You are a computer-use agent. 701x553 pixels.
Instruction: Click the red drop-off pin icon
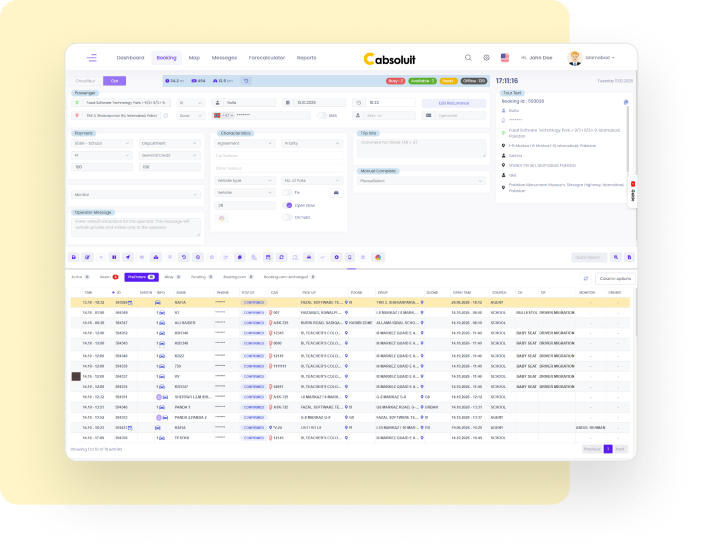coord(77,115)
